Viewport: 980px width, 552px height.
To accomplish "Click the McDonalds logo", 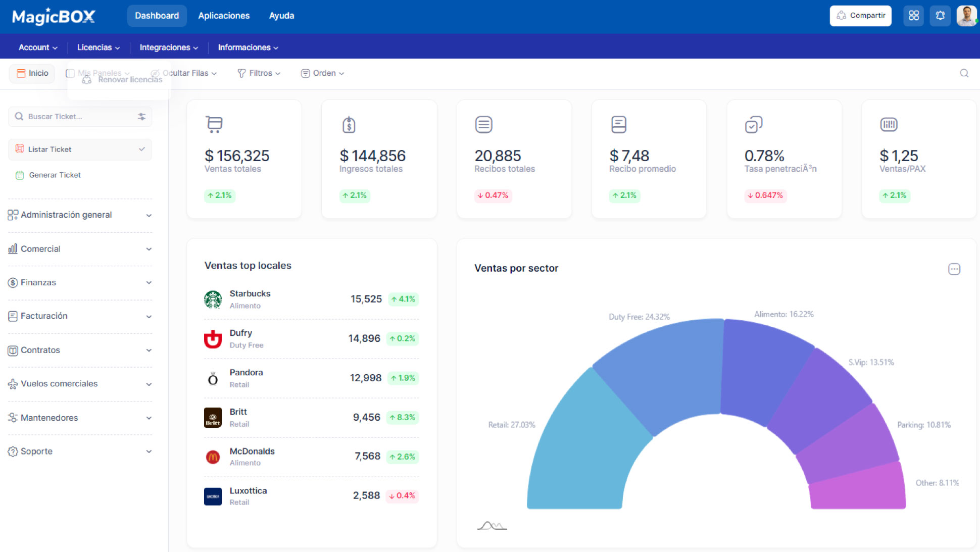I will tap(213, 457).
